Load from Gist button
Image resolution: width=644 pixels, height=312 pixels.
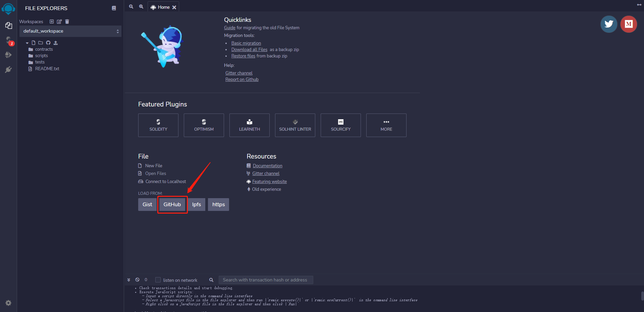click(x=147, y=205)
